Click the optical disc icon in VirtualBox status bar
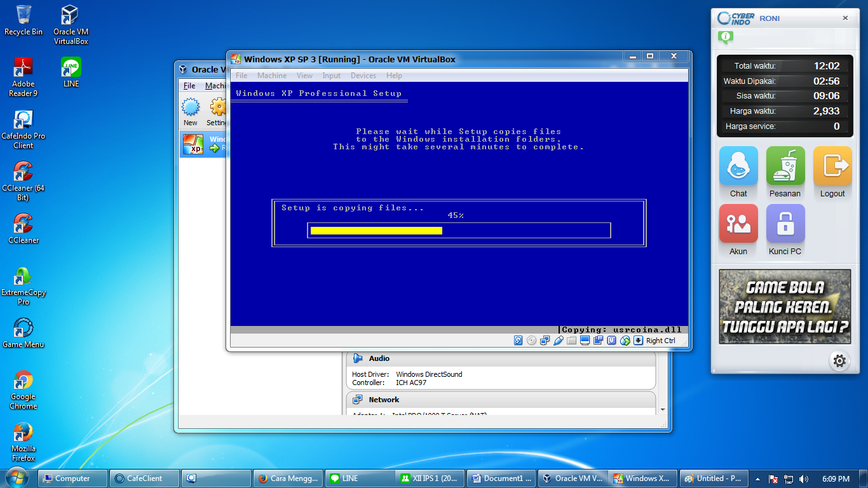Screen dimensions: 868x488 pyautogui.click(x=531, y=341)
